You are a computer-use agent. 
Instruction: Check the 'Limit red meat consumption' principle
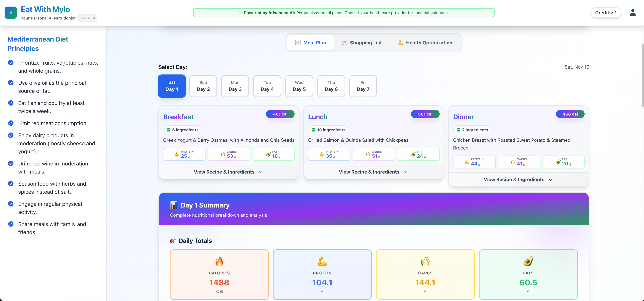(x=10, y=123)
